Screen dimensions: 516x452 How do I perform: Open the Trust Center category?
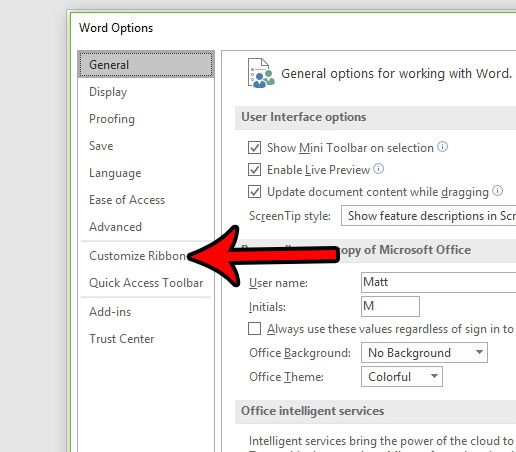click(122, 339)
